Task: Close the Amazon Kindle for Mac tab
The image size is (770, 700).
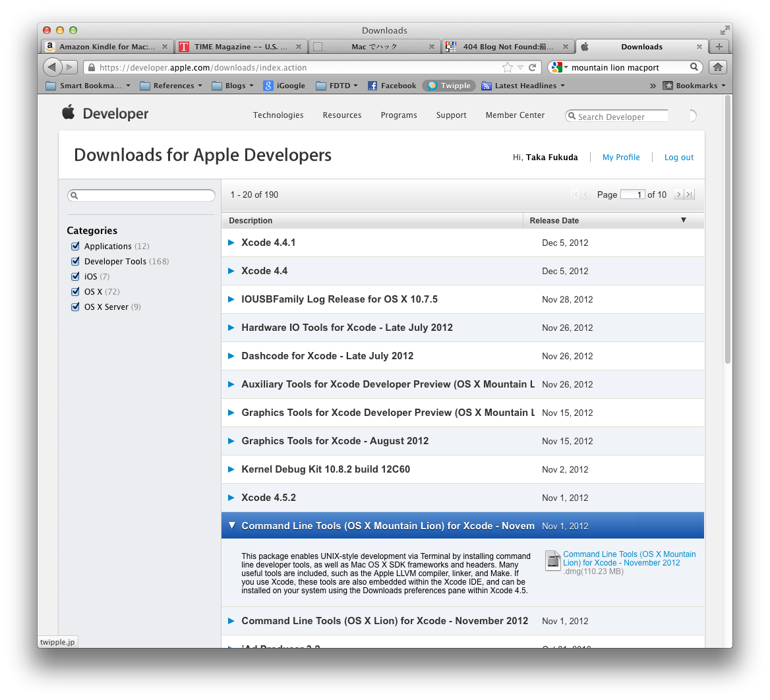Action: (165, 47)
